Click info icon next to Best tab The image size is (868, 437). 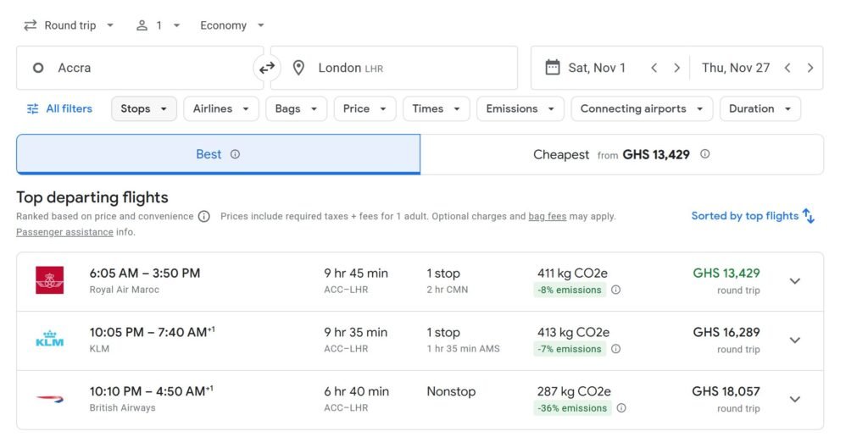click(236, 154)
